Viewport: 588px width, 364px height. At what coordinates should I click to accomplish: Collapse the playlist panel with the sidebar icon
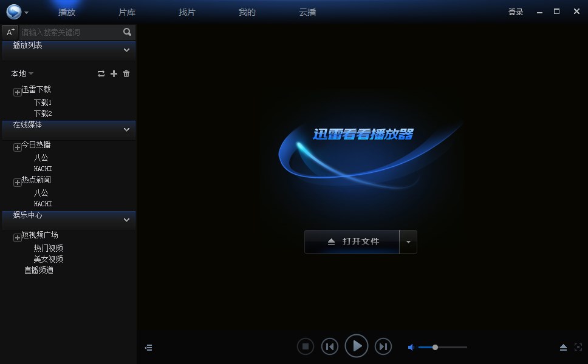tap(148, 347)
